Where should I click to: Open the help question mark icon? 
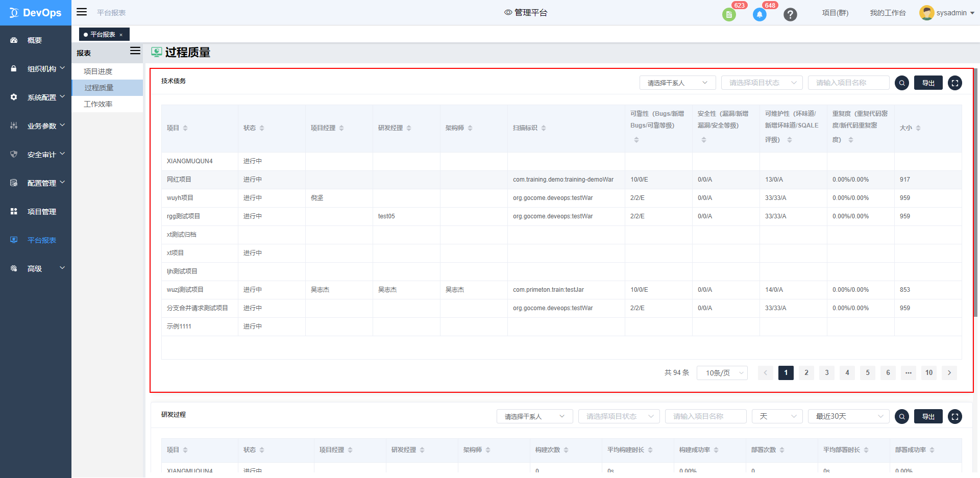(790, 15)
